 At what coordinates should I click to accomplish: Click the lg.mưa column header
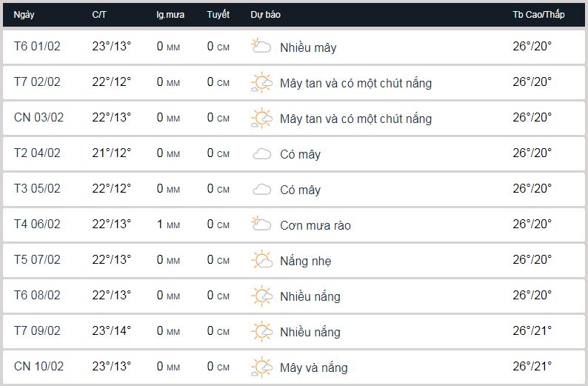[x=170, y=15]
